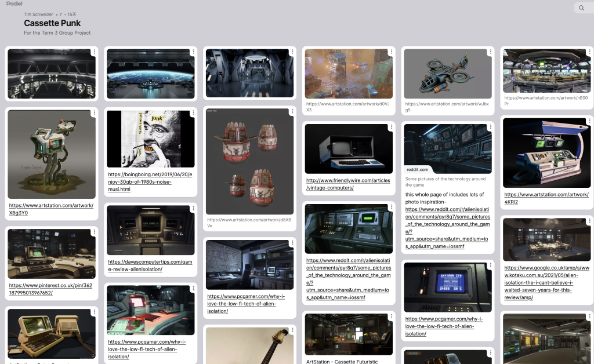
Task: Select the ArtStation - Cassette Futuristic title
Action: pyautogui.click(x=342, y=362)
